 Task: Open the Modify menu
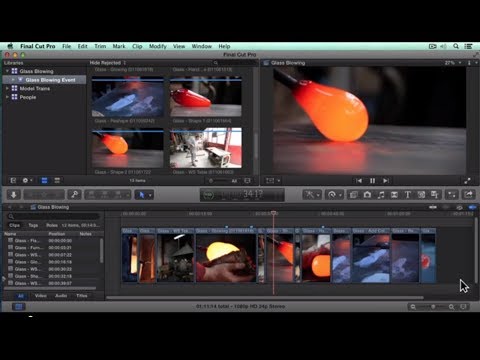coord(157,46)
